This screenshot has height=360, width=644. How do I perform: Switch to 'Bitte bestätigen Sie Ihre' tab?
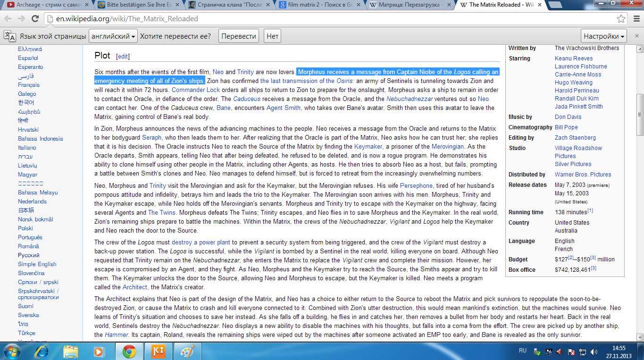(138, 5)
